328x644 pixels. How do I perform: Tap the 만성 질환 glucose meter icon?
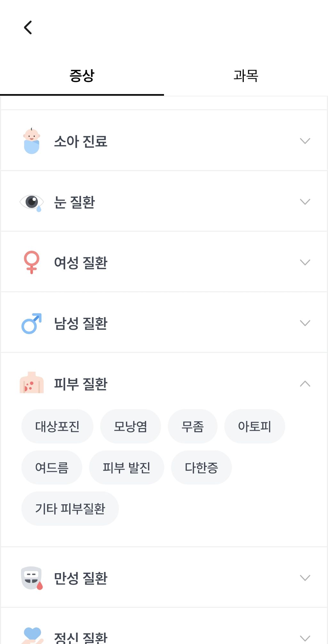click(31, 578)
